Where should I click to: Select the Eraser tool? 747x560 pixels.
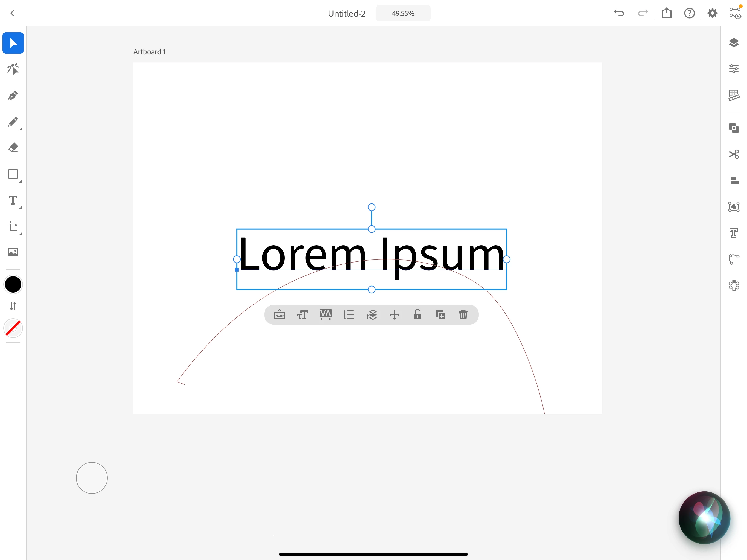coord(13,148)
